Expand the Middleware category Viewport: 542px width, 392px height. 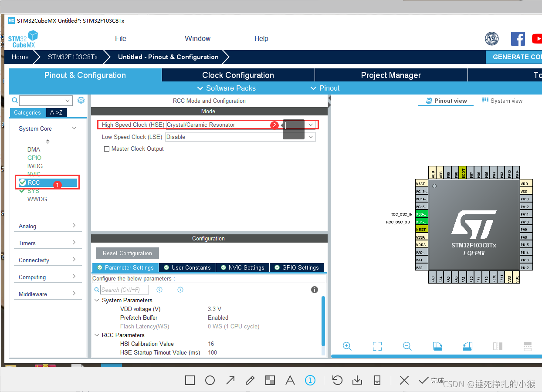pos(74,294)
